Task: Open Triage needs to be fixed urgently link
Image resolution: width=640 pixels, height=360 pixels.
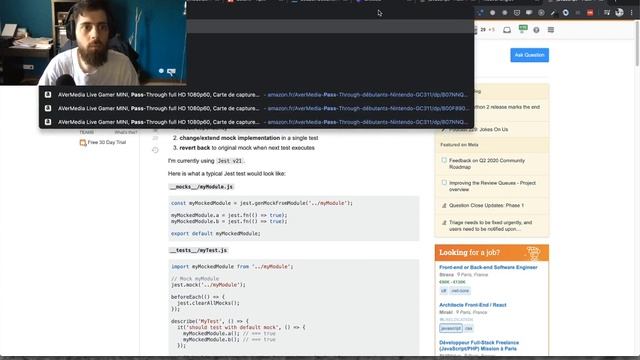Action: pyautogui.click(x=490, y=226)
